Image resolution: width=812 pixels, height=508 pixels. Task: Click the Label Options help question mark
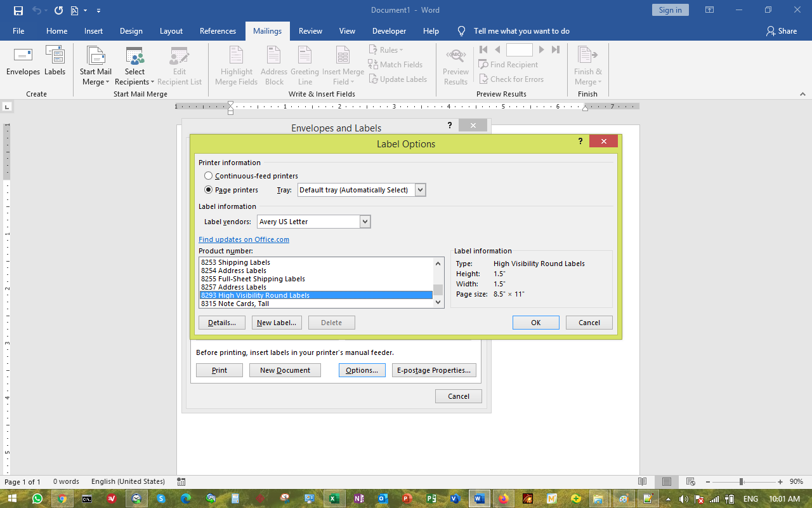click(x=580, y=142)
